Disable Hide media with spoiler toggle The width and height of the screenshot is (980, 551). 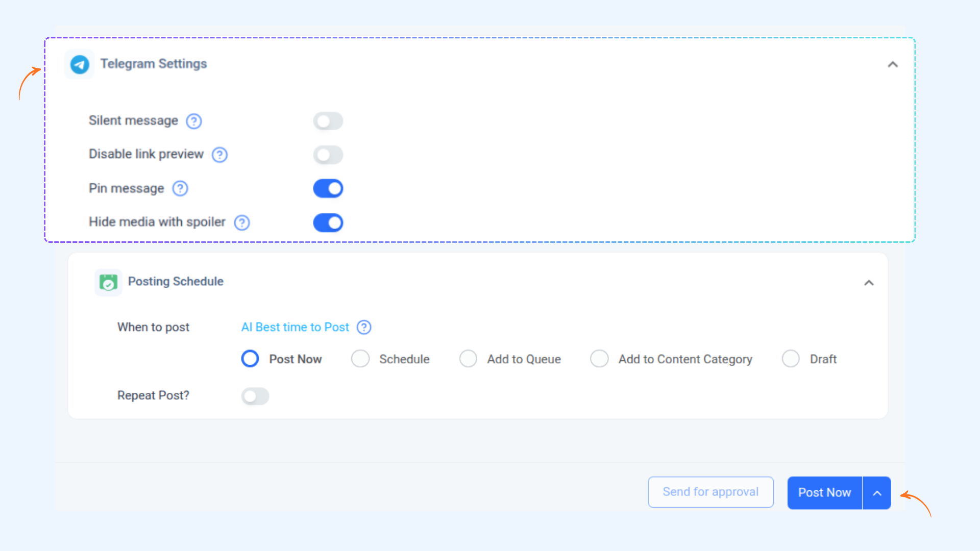click(328, 222)
